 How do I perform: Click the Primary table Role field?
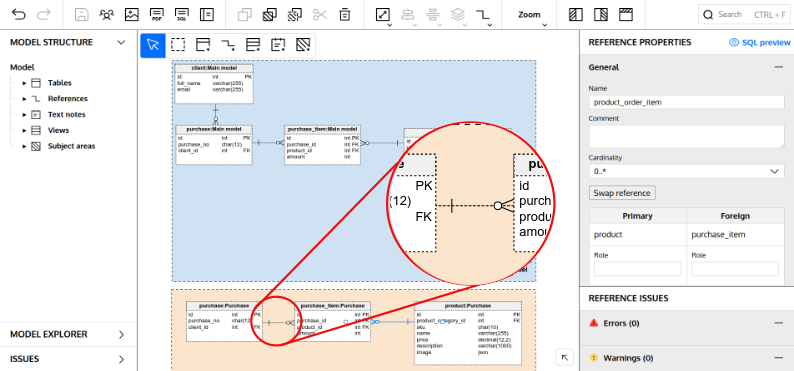click(x=638, y=269)
